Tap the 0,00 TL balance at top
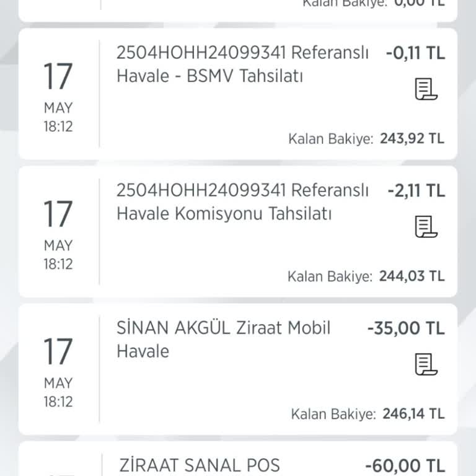Image resolution: width=476 pixels, height=476 pixels. coord(420,3)
